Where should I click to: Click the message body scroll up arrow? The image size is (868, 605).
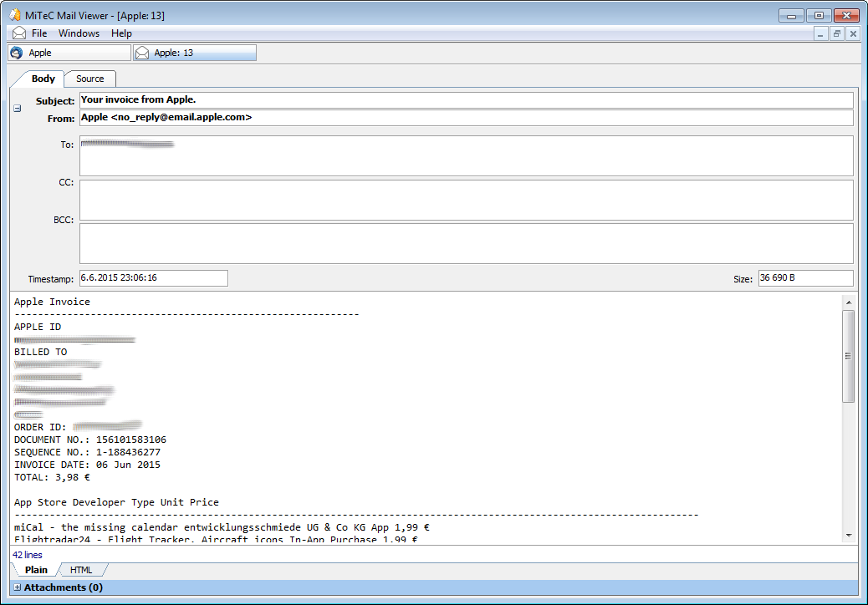pos(848,302)
